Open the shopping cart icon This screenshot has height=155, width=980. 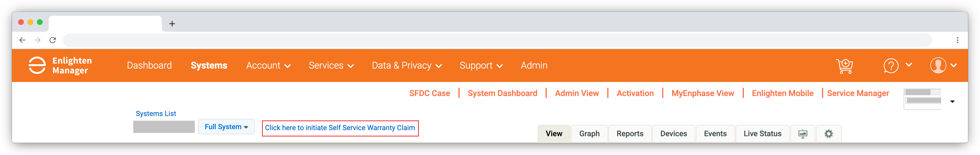coord(844,66)
